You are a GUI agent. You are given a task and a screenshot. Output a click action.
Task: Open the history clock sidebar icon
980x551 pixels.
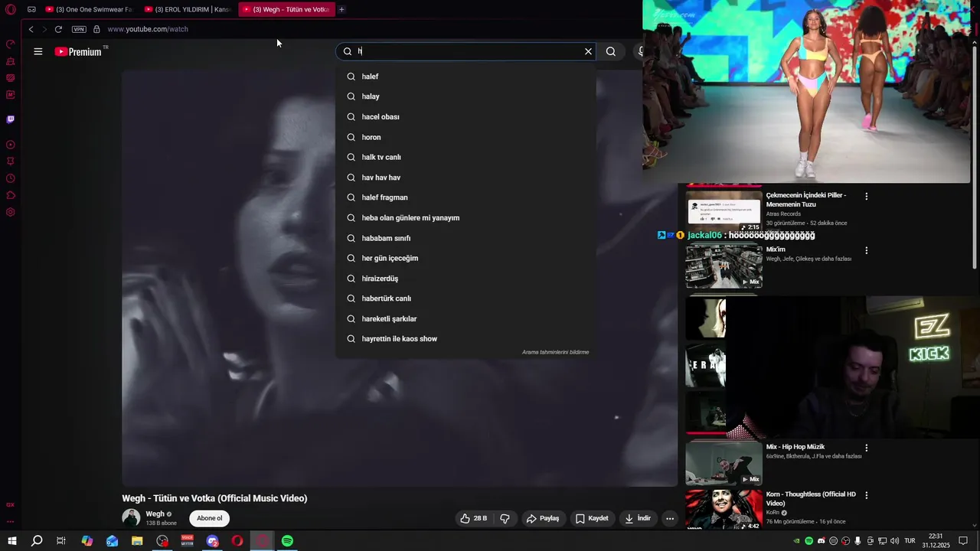[11, 178]
